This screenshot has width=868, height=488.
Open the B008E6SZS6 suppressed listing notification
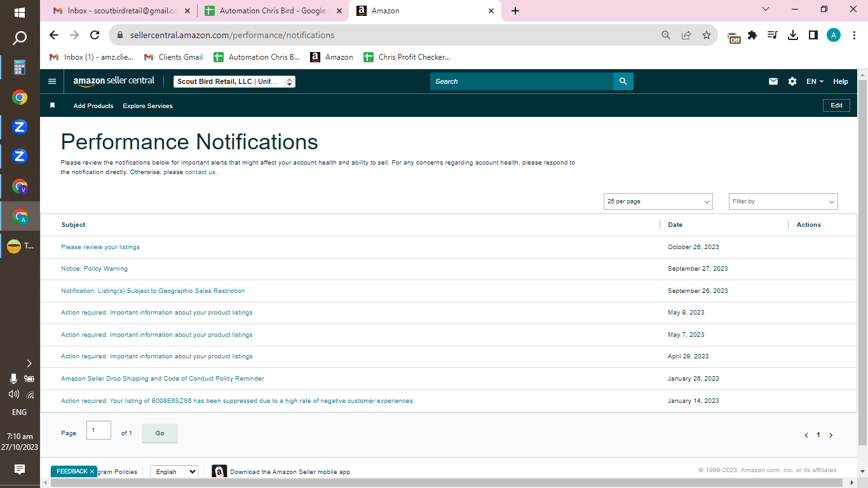(236, 401)
